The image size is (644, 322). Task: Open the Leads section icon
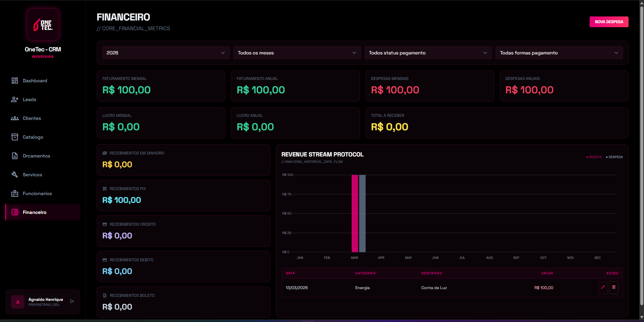click(14, 99)
